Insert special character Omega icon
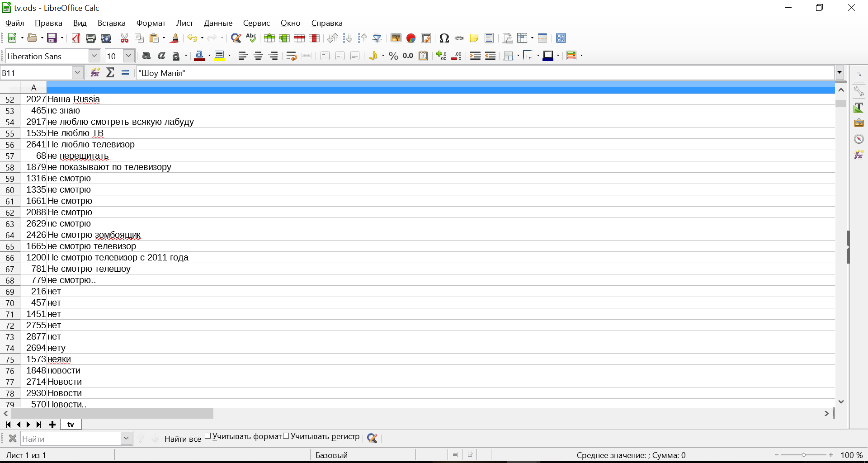 (x=444, y=38)
